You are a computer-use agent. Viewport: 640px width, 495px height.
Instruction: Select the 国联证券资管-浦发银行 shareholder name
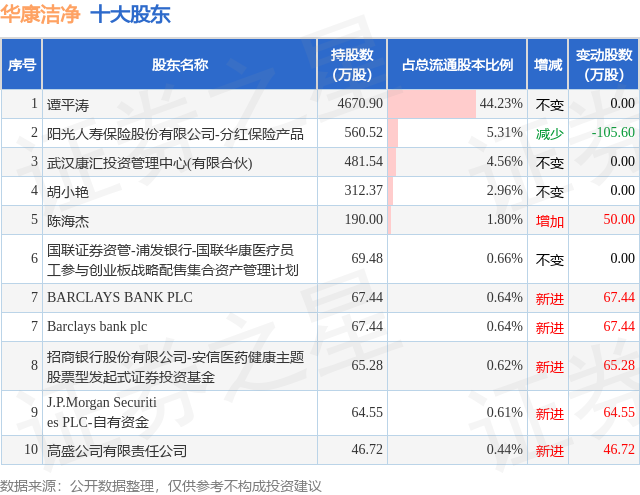click(173, 260)
